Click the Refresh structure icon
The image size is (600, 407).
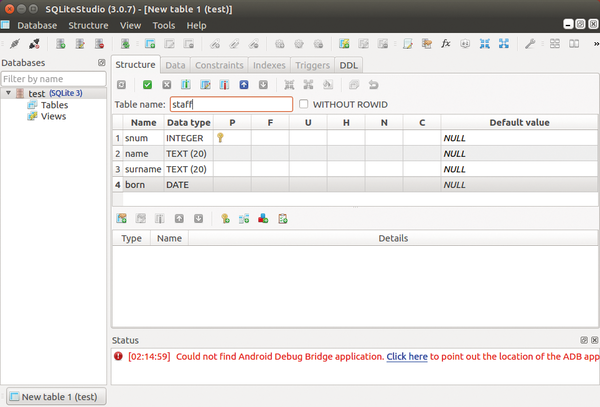[x=121, y=85]
